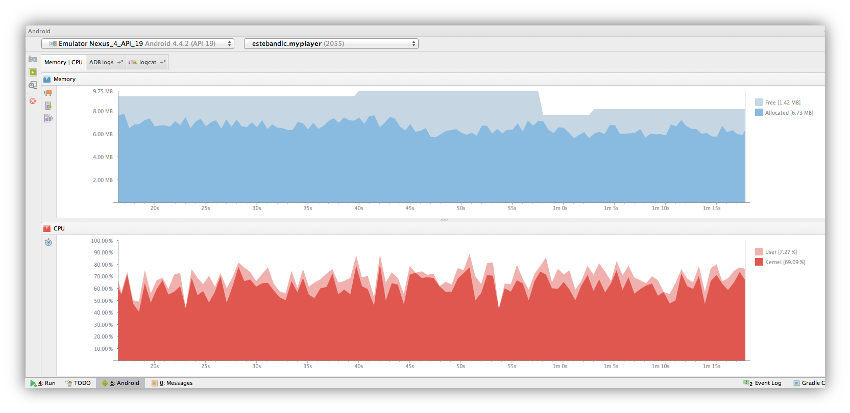Click the Allocated memory legend swatch
Viewport: 850px width, 413px height.
pyautogui.click(x=758, y=113)
